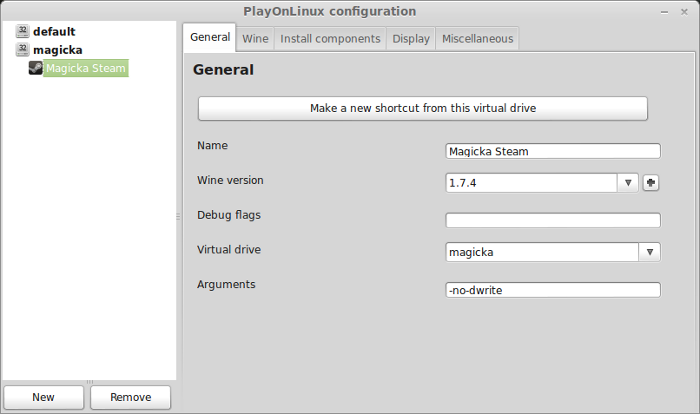Select the Magicka Steam shortcut entry

(x=86, y=68)
